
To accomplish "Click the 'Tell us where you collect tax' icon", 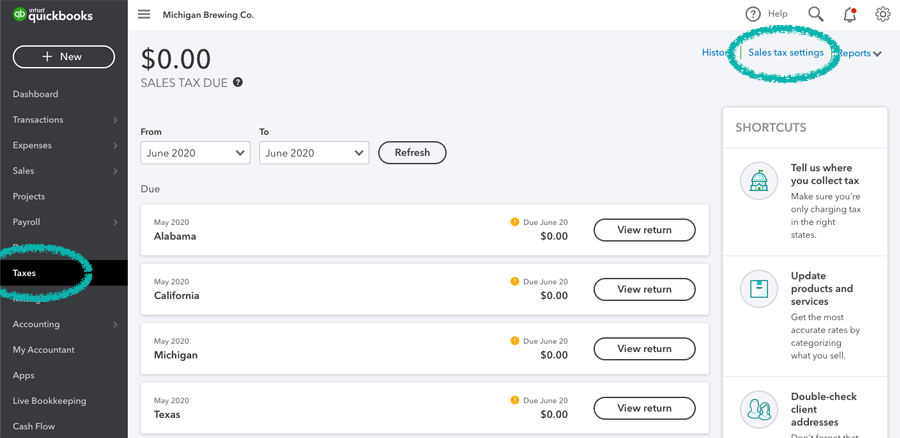I will [x=759, y=182].
